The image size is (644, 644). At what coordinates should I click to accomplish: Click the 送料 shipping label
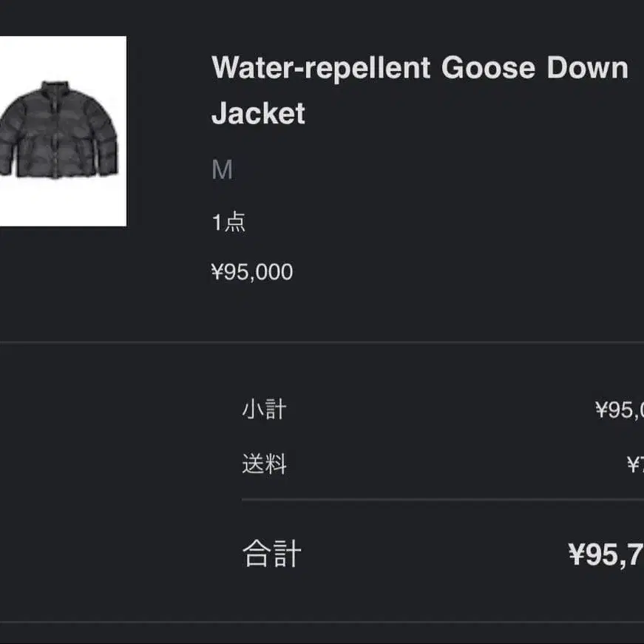[264, 464]
